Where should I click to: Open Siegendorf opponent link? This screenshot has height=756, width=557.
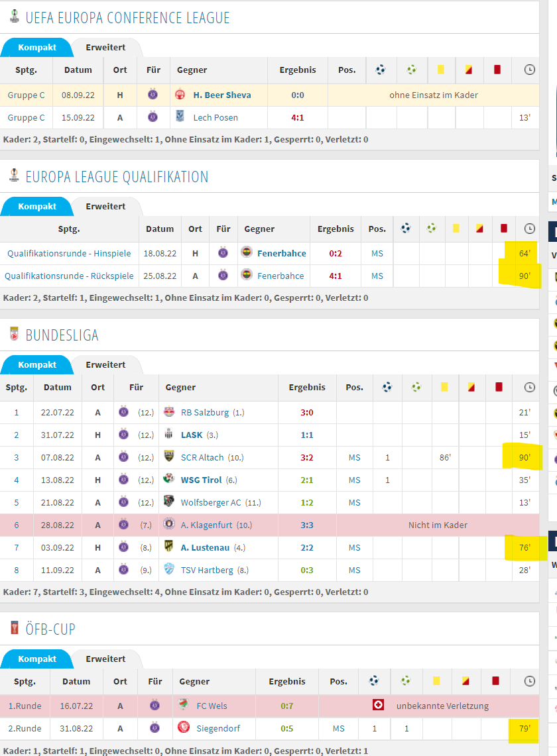coord(218,729)
